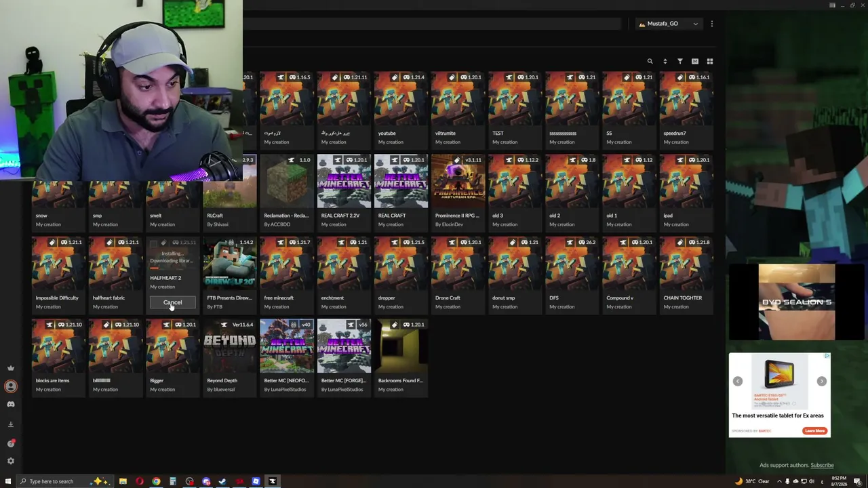Select the Compound v profile name
Screen dimensions: 868x488
click(x=620, y=298)
